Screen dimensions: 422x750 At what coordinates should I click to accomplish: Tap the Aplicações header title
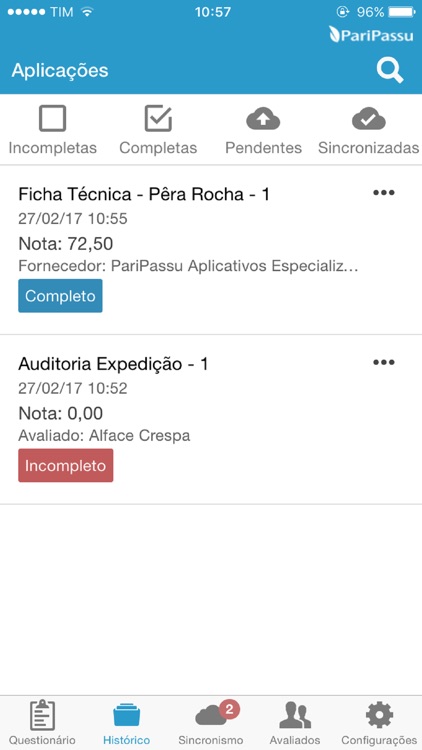[60, 71]
